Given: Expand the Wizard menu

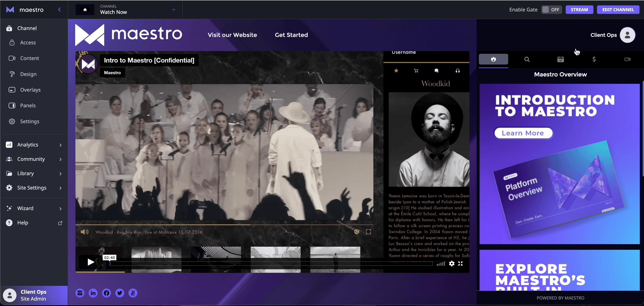Looking at the screenshot, I should coord(34,208).
